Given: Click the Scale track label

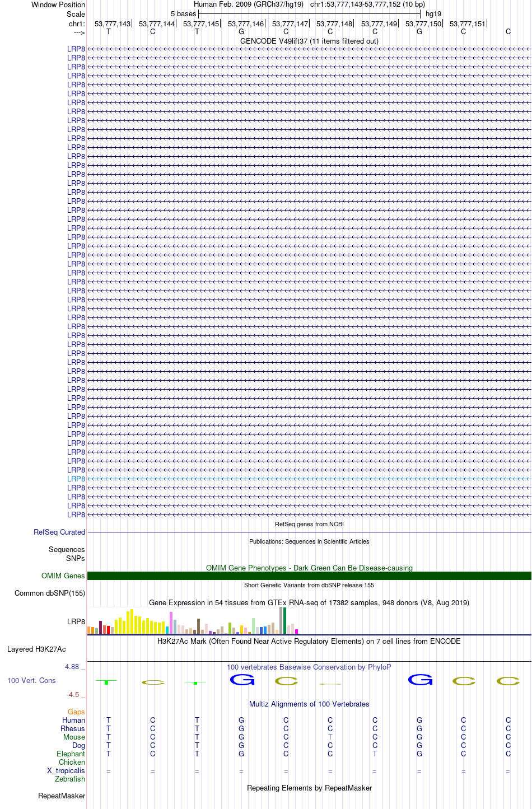Looking at the screenshot, I should pos(76,14).
